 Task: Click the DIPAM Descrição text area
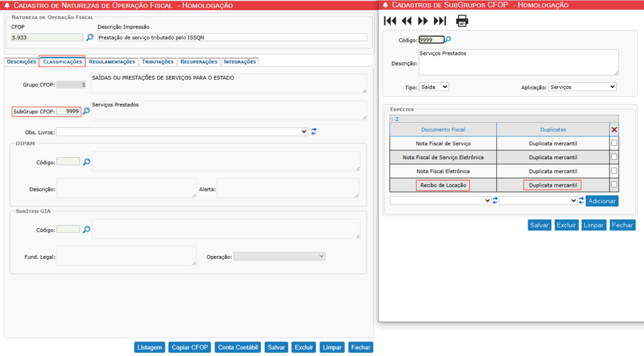coord(126,188)
